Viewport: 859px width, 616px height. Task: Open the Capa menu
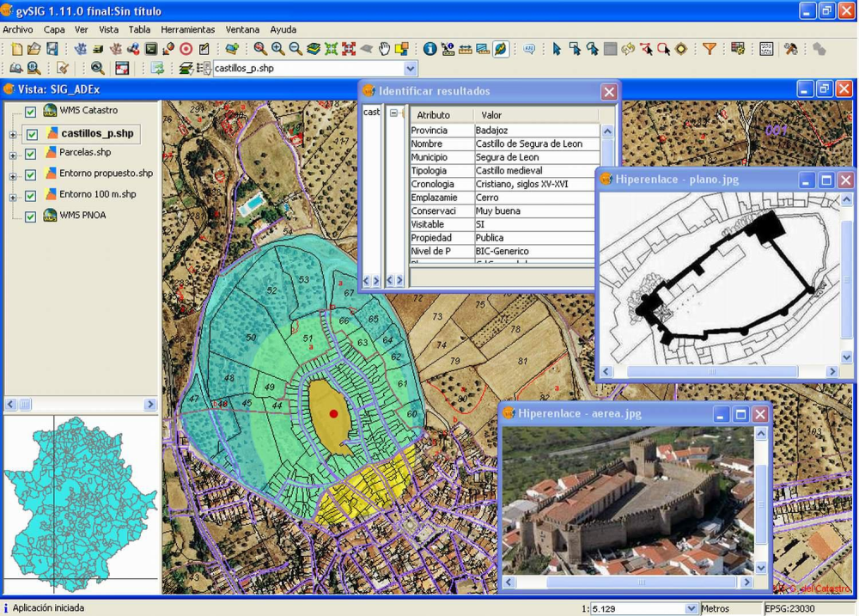(54, 29)
